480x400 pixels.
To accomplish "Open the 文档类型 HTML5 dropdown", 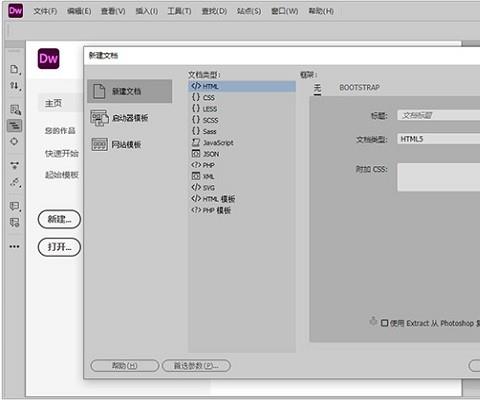I will (x=438, y=139).
